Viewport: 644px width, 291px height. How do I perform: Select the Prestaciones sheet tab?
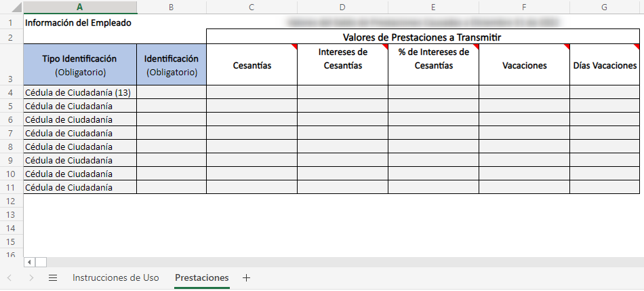click(x=201, y=278)
